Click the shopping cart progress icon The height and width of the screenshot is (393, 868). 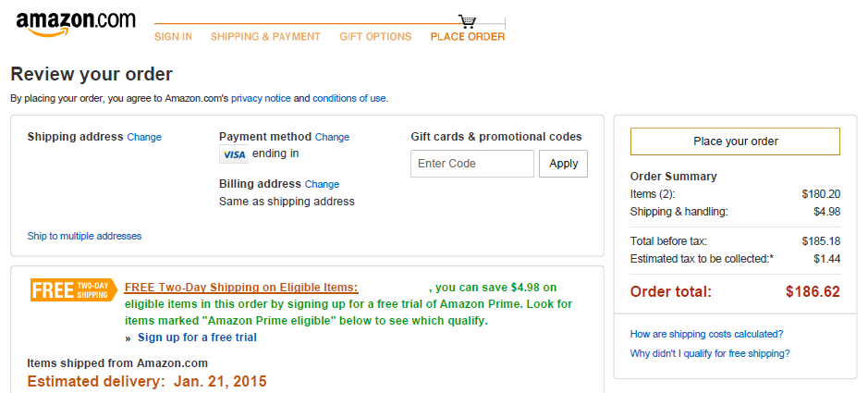468,20
